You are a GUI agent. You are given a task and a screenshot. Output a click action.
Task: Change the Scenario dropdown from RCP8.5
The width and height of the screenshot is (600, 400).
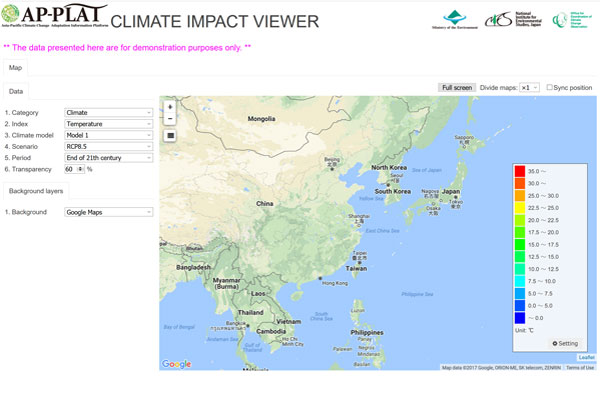tap(108, 146)
